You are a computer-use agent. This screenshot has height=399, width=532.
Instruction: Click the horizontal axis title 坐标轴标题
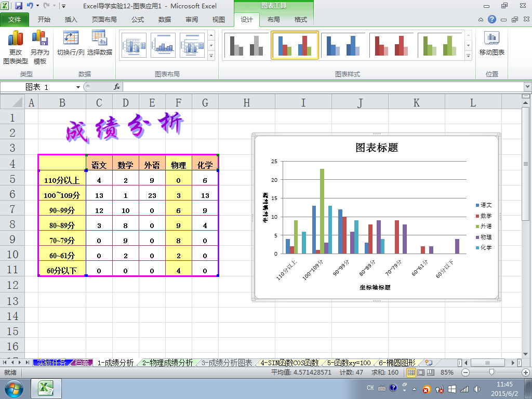click(x=375, y=287)
